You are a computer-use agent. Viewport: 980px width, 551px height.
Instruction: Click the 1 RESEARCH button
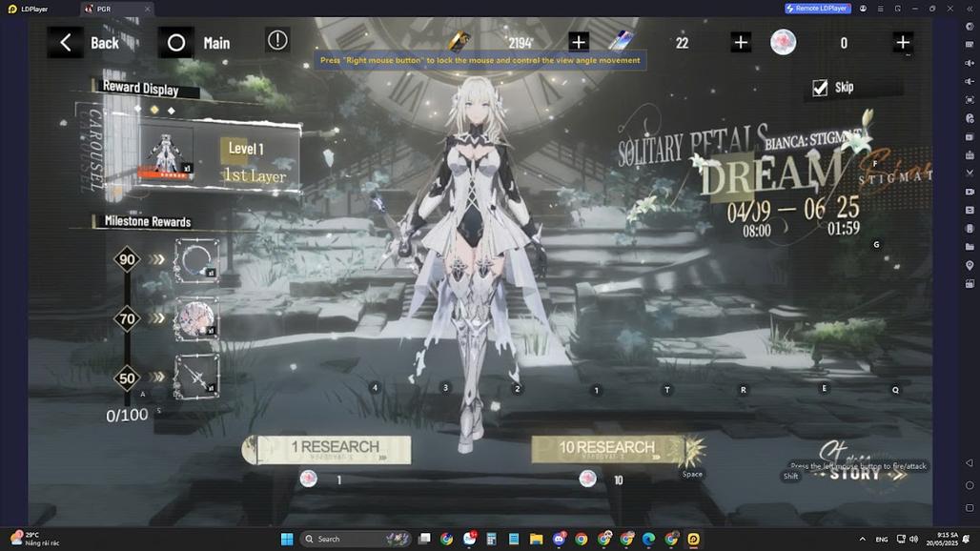[x=327, y=450]
